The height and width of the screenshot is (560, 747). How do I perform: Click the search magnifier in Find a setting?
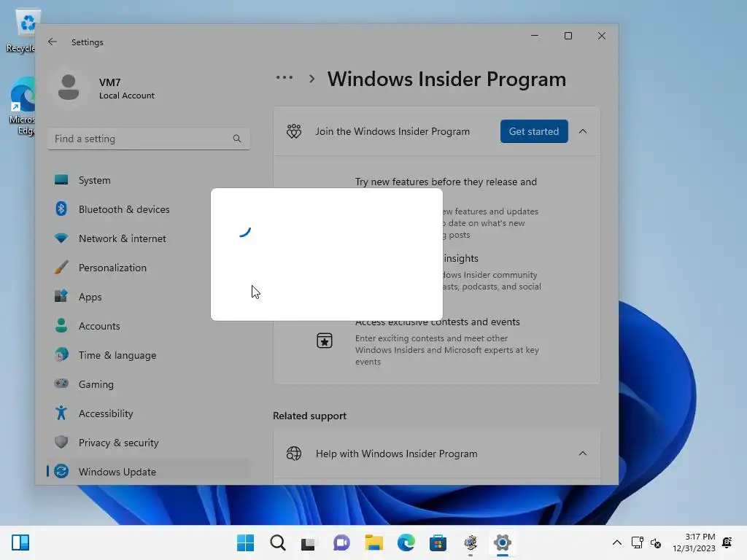tap(237, 139)
